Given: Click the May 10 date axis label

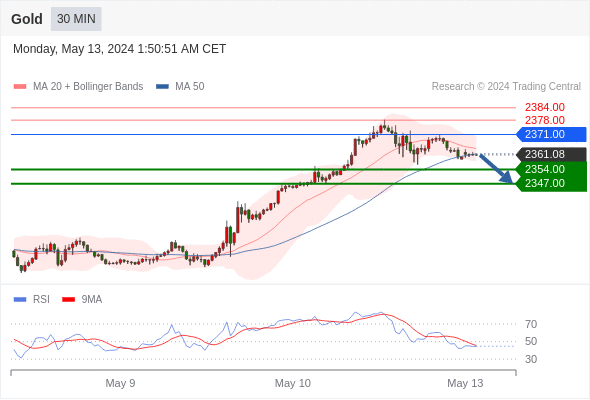Looking at the screenshot, I should click(293, 383).
